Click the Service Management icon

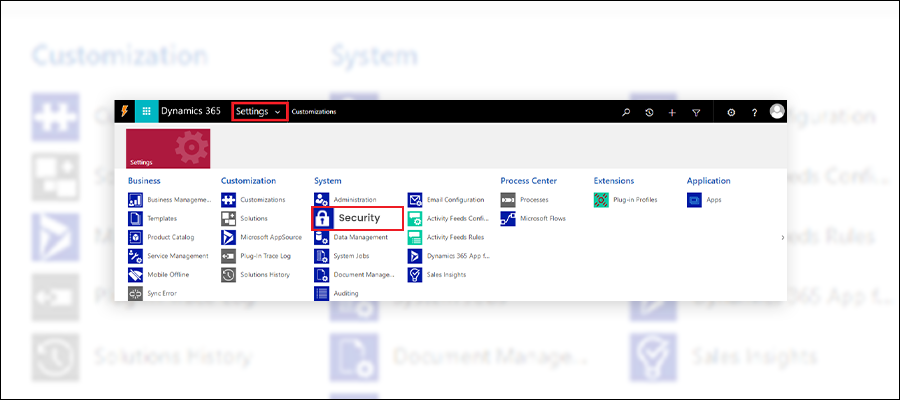pos(135,256)
